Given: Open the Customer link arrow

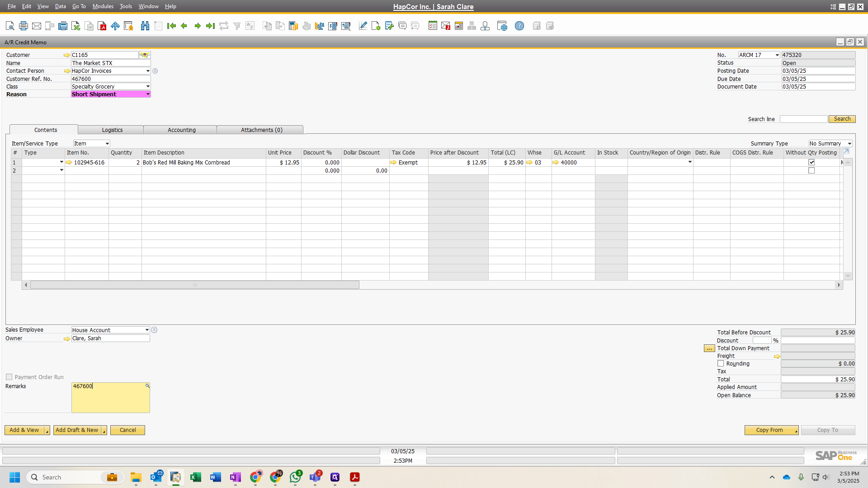Looking at the screenshot, I should pos(67,55).
